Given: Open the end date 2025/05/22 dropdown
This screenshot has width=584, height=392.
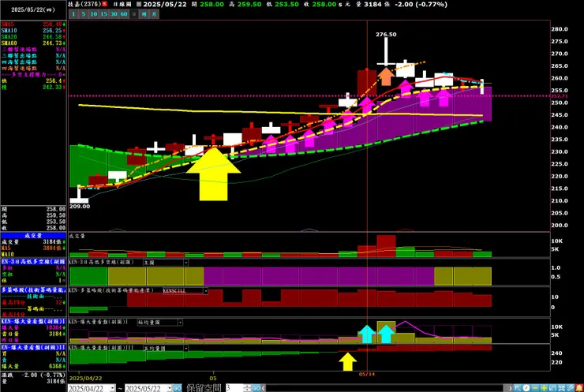Looking at the screenshot, I should [170, 388].
